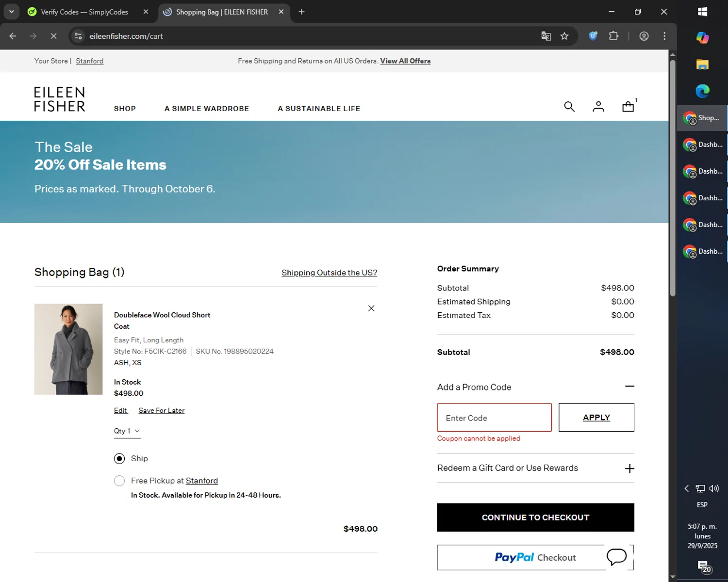Open the View All Offers link
Screen dimensions: 728x582
click(405, 61)
